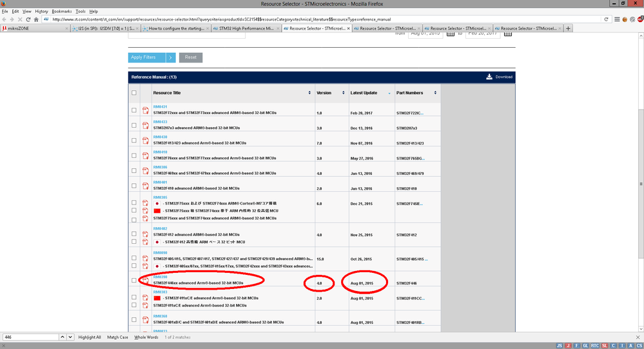Viewport: 644px width, 349px height.
Task: Check the box for STM32F446xx RM0390 row
Action: pos(134,281)
